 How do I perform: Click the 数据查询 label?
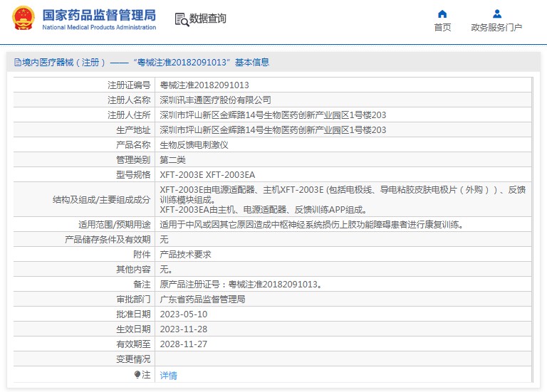pyautogui.click(x=207, y=18)
